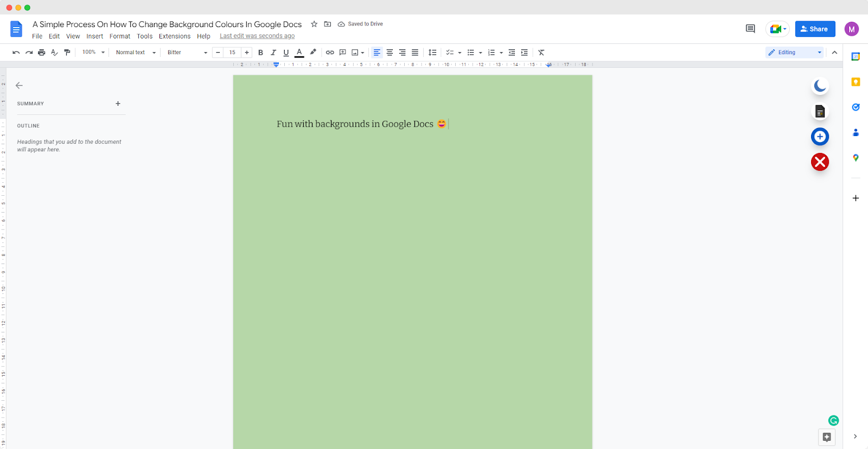Image resolution: width=868 pixels, height=449 pixels.
Task: Open Google Calendar side panel
Action: click(856, 56)
